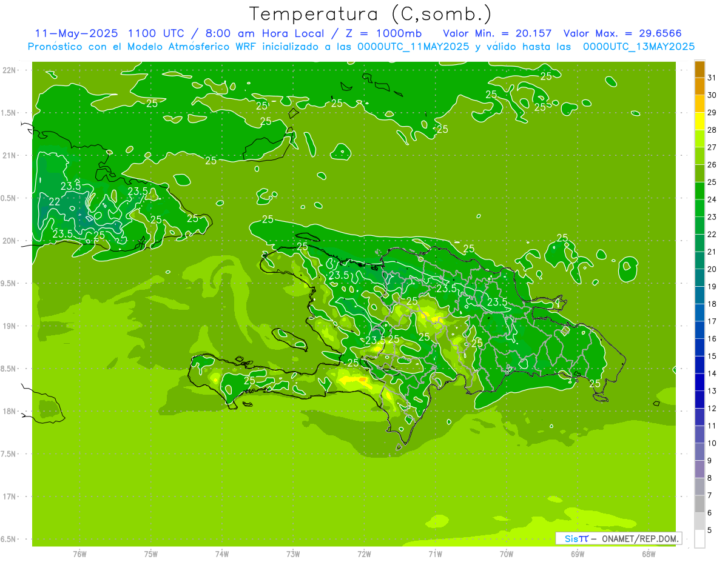Click the orange-brown legend swatch between 30 and 31

tap(699, 87)
